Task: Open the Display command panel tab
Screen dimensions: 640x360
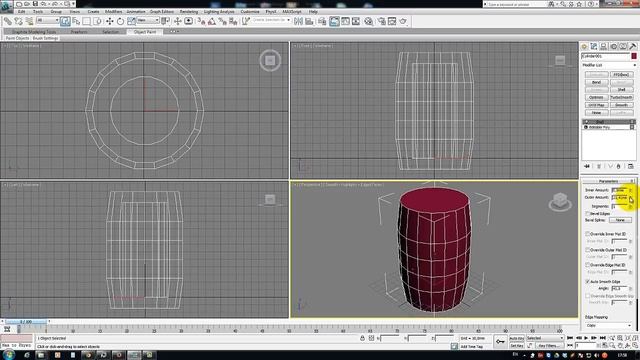Action: pyautogui.click(x=623, y=47)
